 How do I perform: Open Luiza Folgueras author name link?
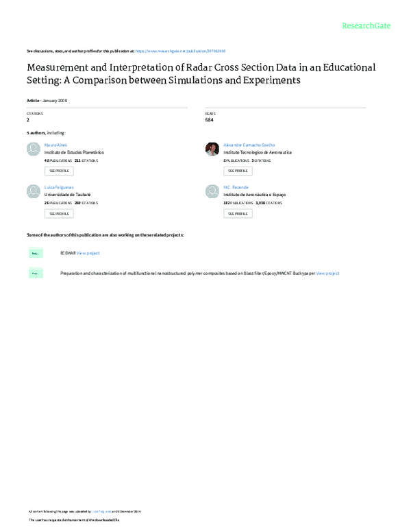(x=58, y=187)
